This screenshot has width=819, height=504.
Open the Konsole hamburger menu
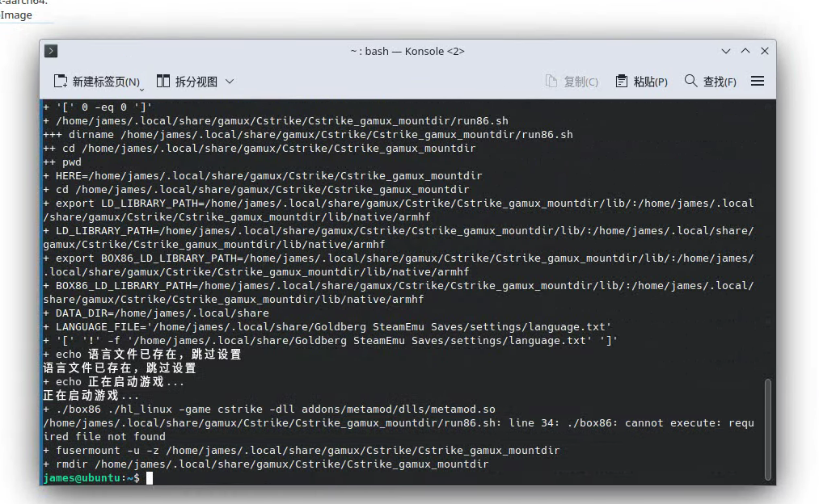coord(758,81)
